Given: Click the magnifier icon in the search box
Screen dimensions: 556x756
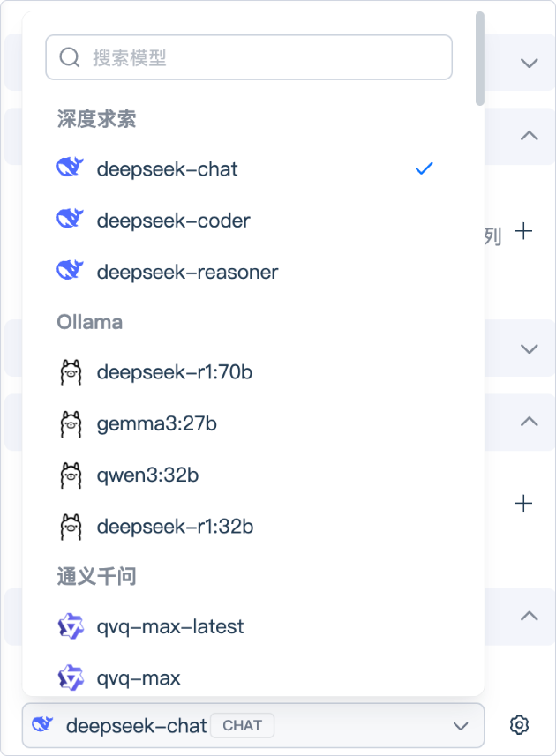Looking at the screenshot, I should 70,57.
